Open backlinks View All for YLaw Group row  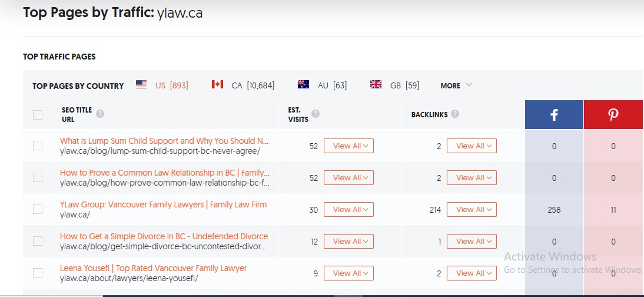472,209
